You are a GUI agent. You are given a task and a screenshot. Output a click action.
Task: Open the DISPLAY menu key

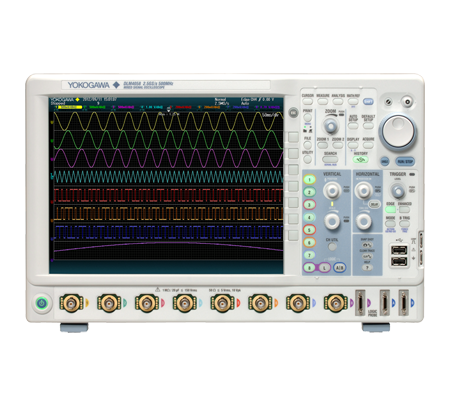353,145
